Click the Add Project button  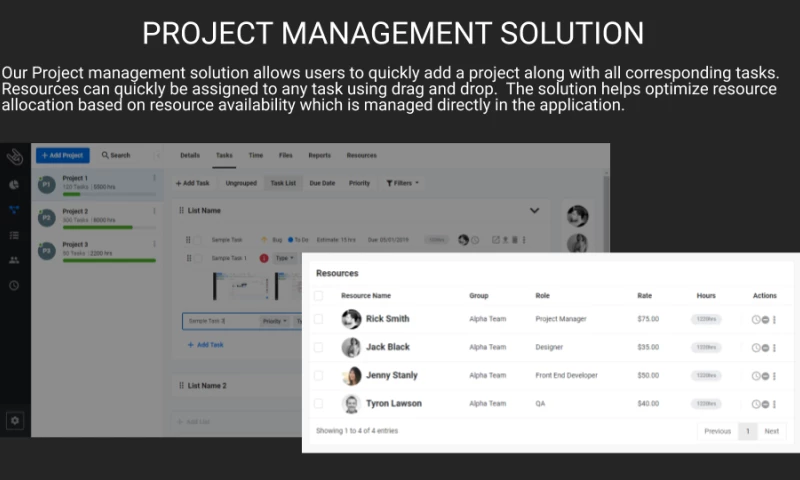tap(63, 155)
